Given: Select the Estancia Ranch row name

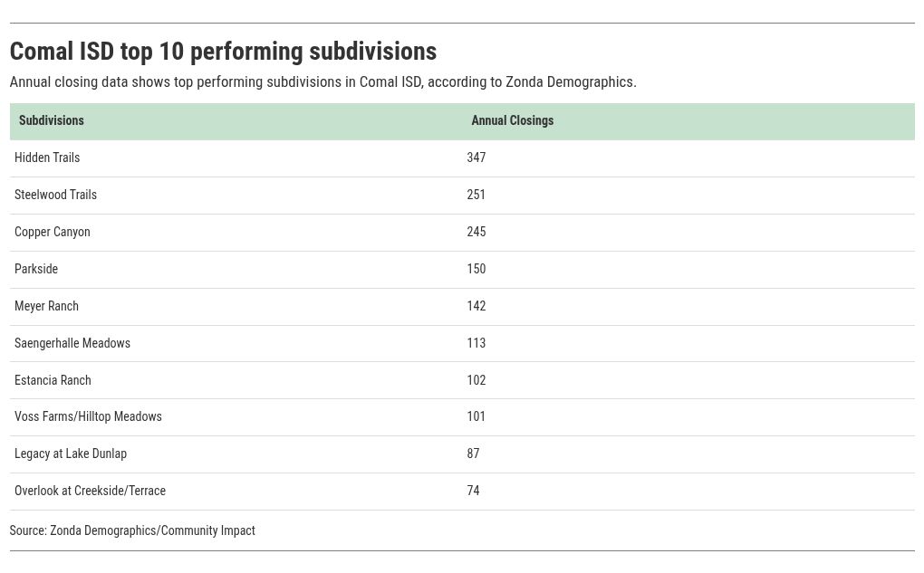Looking at the screenshot, I should [53, 380].
